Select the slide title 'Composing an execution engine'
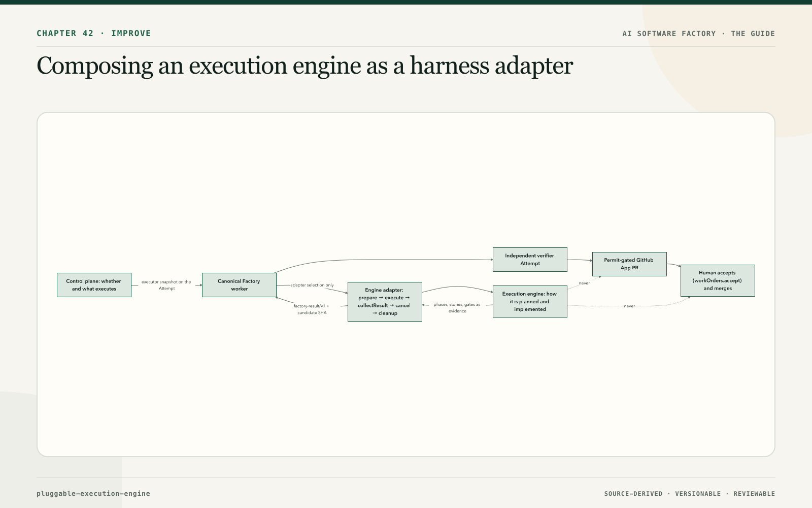The height and width of the screenshot is (508, 812). [x=304, y=66]
